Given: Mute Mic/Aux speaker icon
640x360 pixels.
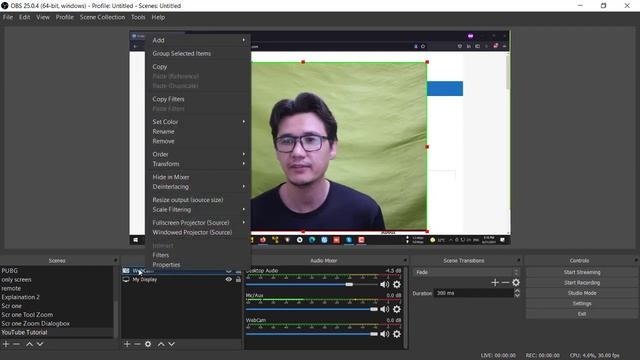Looking at the screenshot, I should point(384,309).
